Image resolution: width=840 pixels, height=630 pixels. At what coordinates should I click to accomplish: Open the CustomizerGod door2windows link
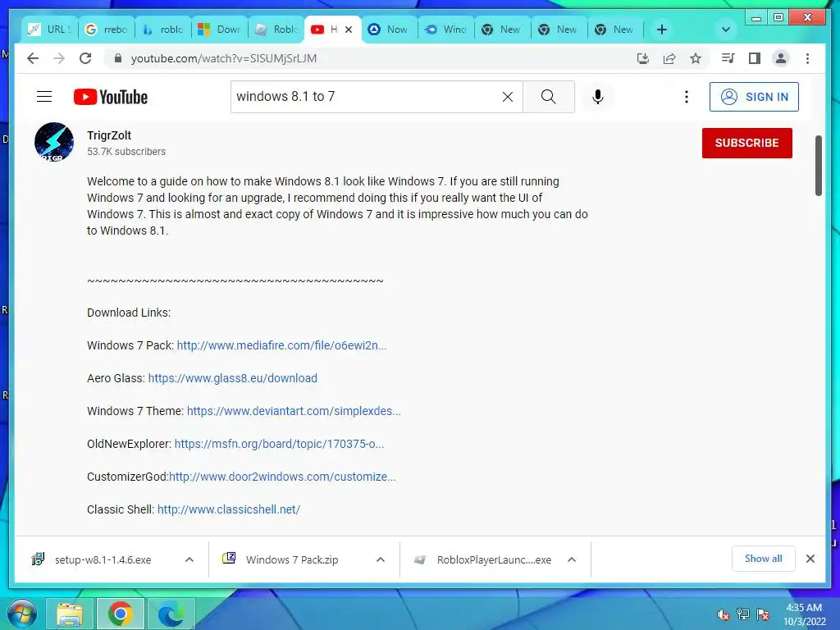282,477
